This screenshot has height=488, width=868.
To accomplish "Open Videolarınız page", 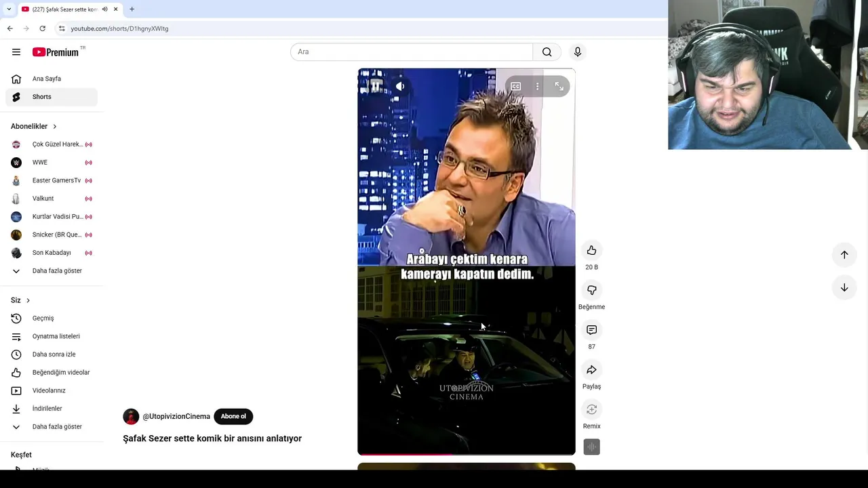I will click(52, 390).
